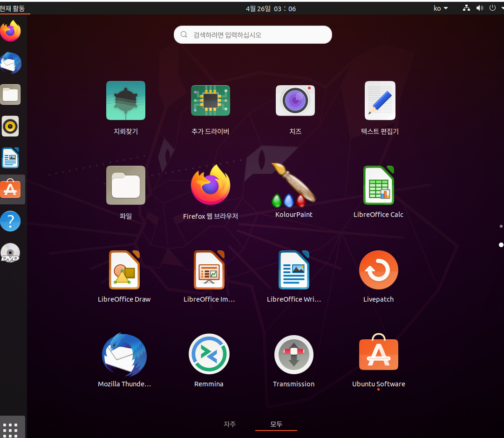This screenshot has height=438, width=504.
Task: Launch Firefox 웹 브라우저 from app grid
Action: 210,185
